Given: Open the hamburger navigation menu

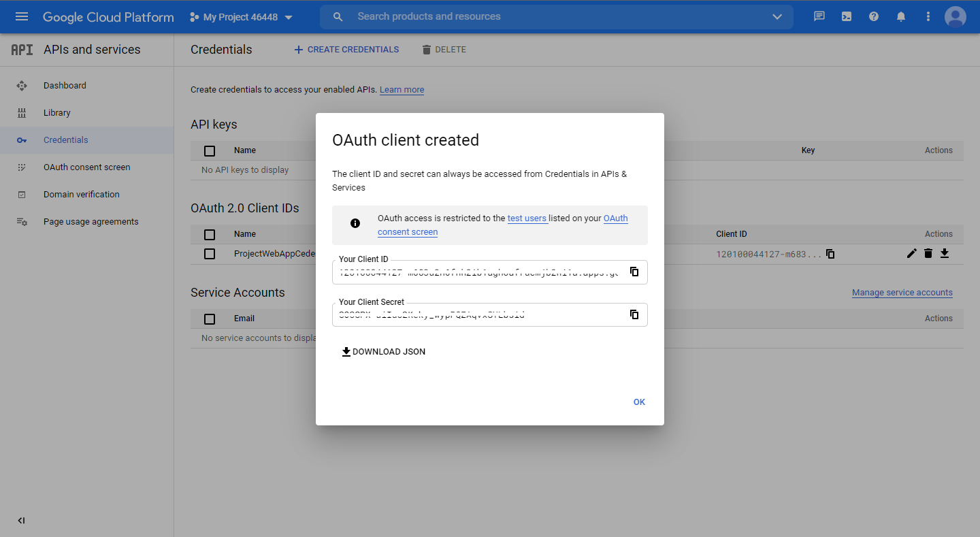Looking at the screenshot, I should point(22,17).
